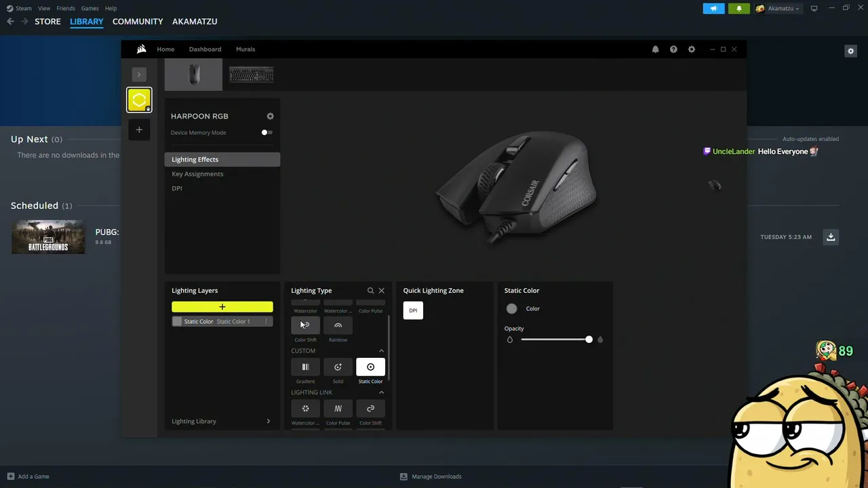Expand the Lighting Library
Screen dimensions: 868x488
[222, 422]
